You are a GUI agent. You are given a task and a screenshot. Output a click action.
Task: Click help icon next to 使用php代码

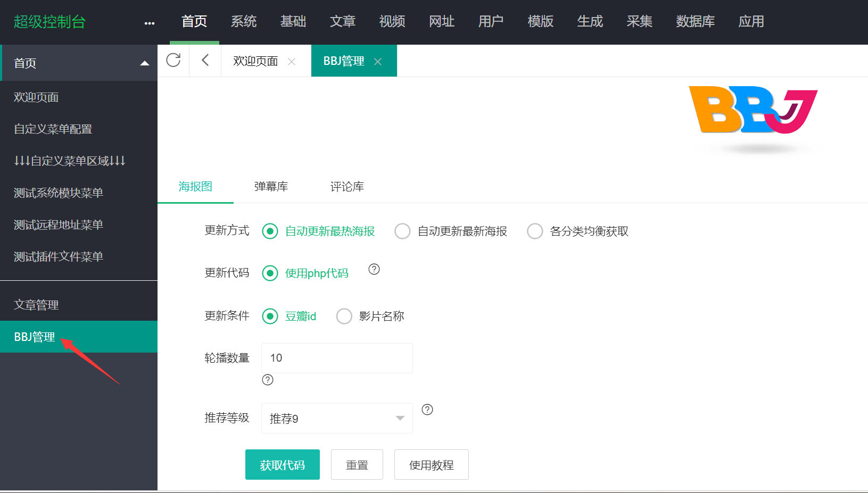[x=374, y=269]
